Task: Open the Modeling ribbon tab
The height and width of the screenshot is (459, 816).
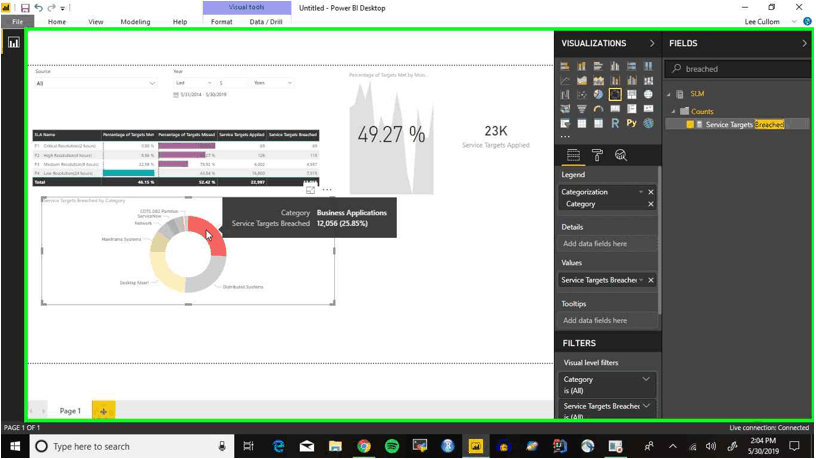Action: pos(135,22)
